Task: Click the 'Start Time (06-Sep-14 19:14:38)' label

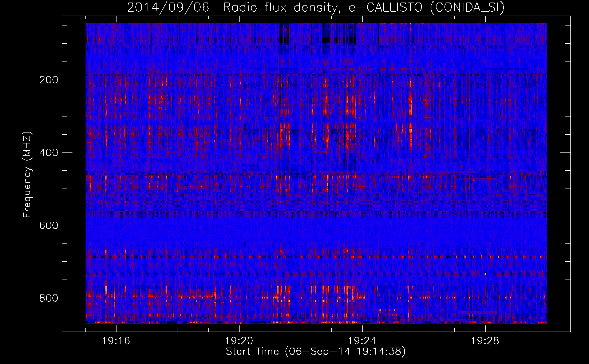Action: (x=316, y=351)
